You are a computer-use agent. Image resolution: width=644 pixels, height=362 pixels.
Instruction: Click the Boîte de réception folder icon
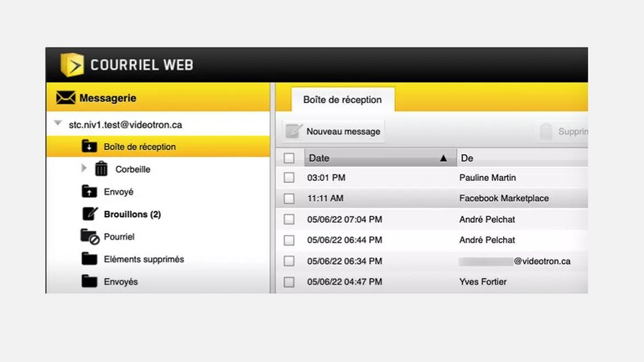coord(90,147)
